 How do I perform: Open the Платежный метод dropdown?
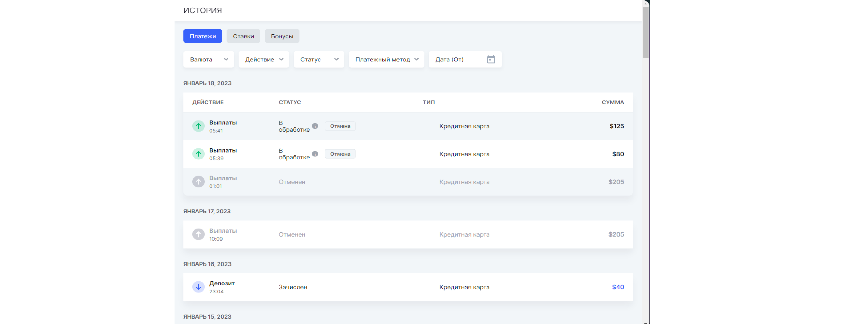[386, 59]
